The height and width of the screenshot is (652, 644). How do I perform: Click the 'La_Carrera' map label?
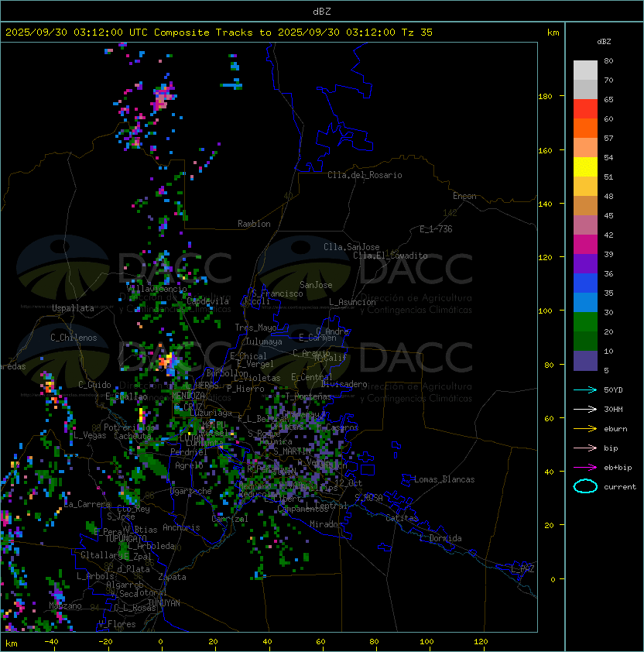point(87,504)
